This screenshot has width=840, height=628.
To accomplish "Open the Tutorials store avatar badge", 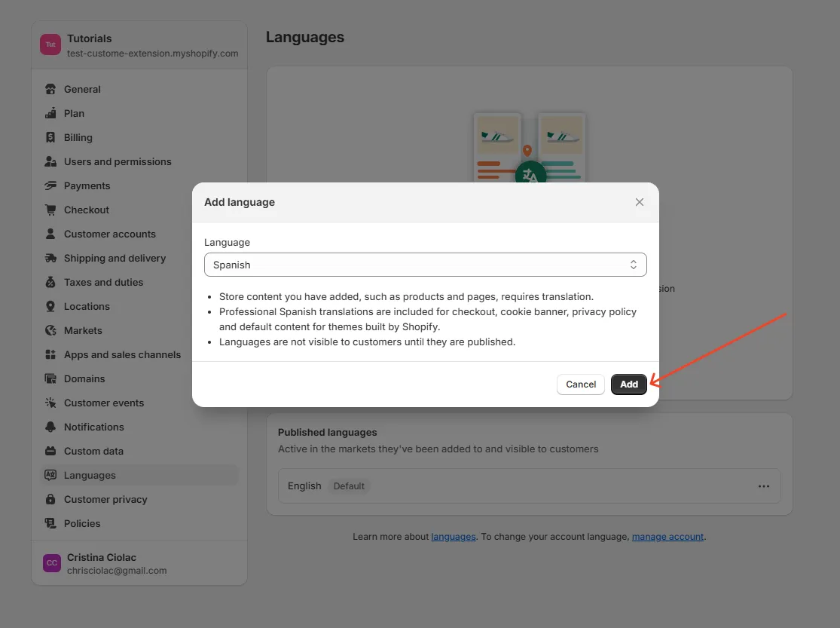I will coord(50,44).
